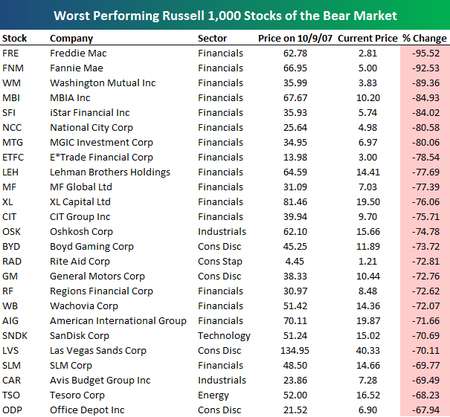Image resolution: width=450 pixels, height=417 pixels.
Task: Click the Stock column header
Action: click(x=14, y=38)
